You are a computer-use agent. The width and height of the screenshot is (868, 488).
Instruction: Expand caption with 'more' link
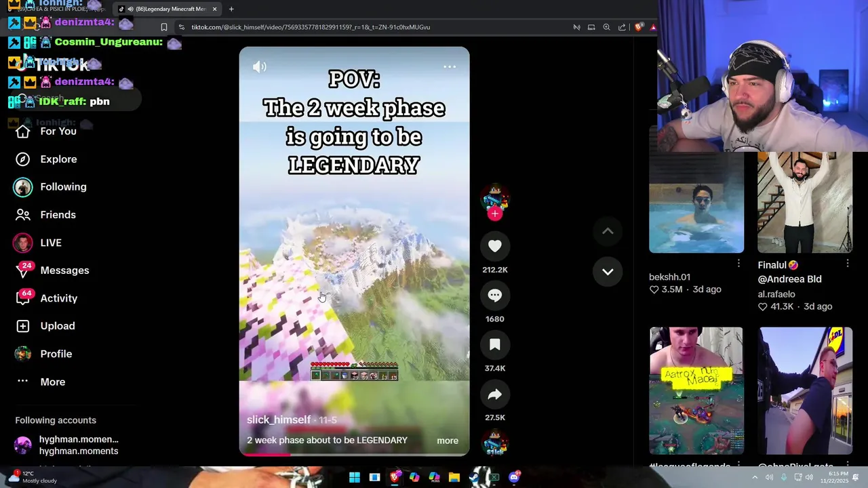click(448, 441)
